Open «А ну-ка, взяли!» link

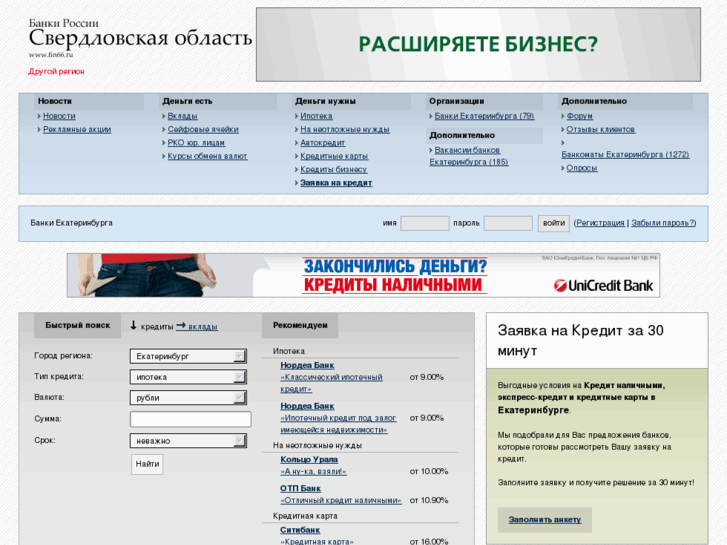(313, 472)
